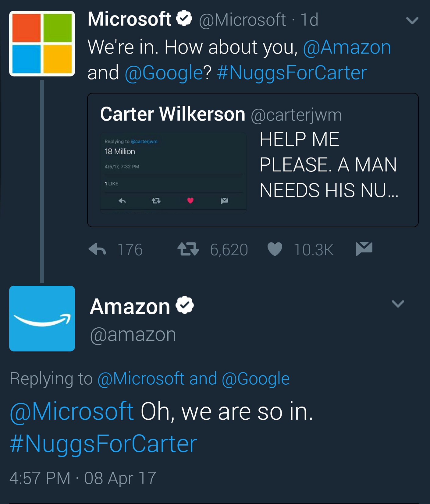The image size is (430, 504).
Task: Tap Microsoft's verified badge
Action: pyautogui.click(x=183, y=19)
